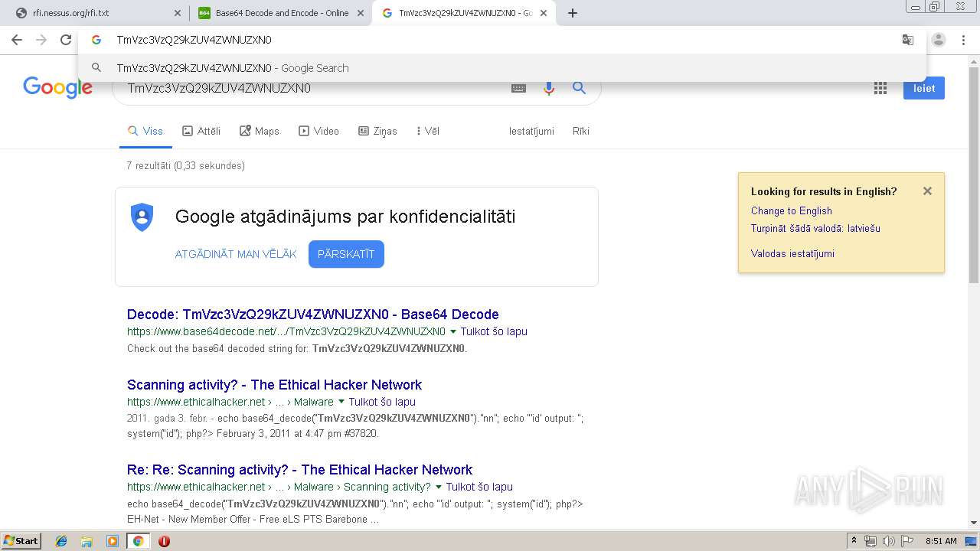This screenshot has width=980, height=551.
Task: Select the Google Search autocomplete suggestion
Action: [501, 68]
